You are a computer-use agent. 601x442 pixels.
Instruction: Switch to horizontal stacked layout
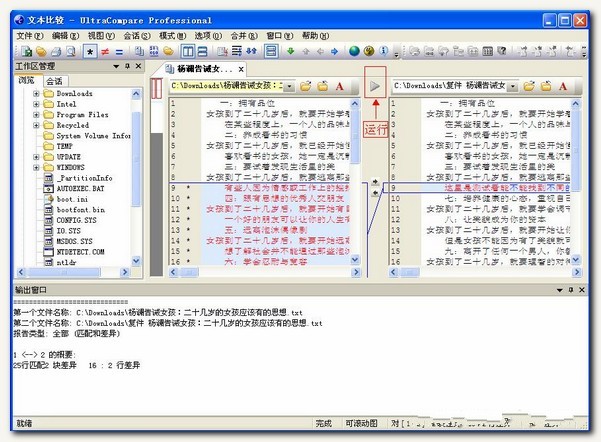(202, 51)
